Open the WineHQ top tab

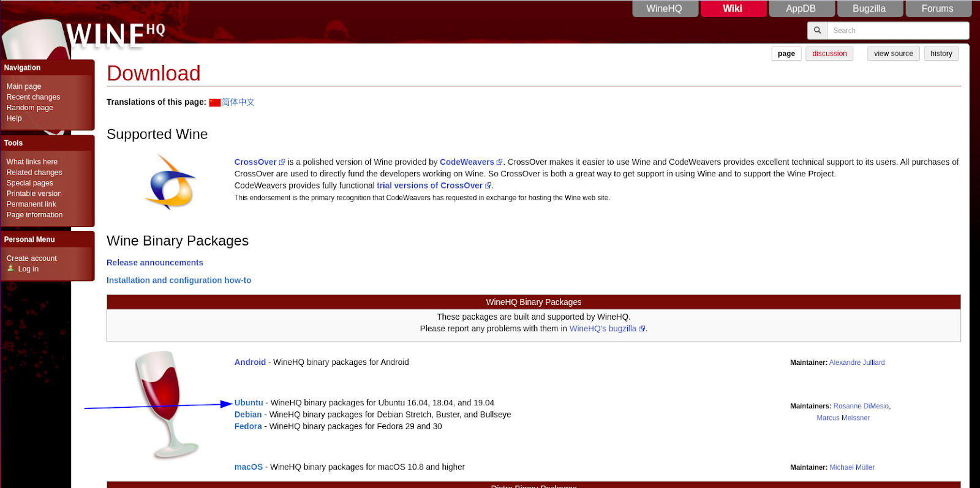click(665, 9)
